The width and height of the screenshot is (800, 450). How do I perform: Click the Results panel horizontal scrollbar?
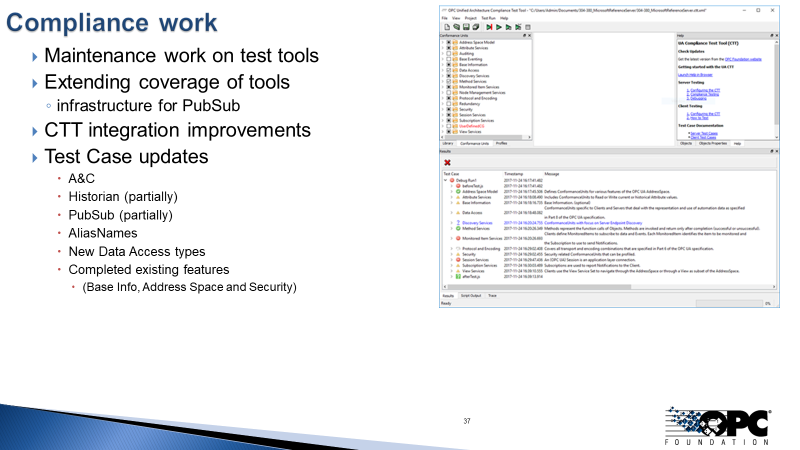tap(609, 287)
